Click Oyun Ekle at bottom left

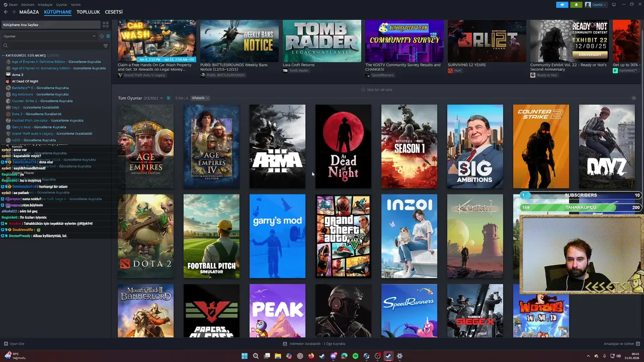click(14, 344)
